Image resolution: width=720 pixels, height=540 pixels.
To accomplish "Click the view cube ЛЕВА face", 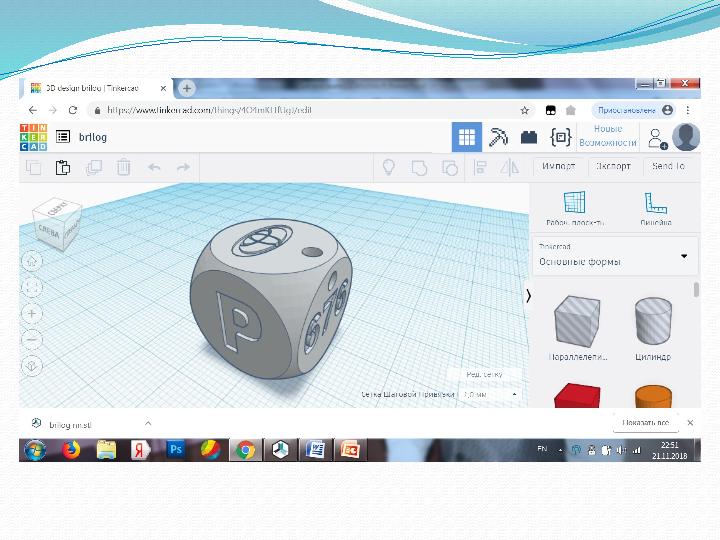I will 49,232.
